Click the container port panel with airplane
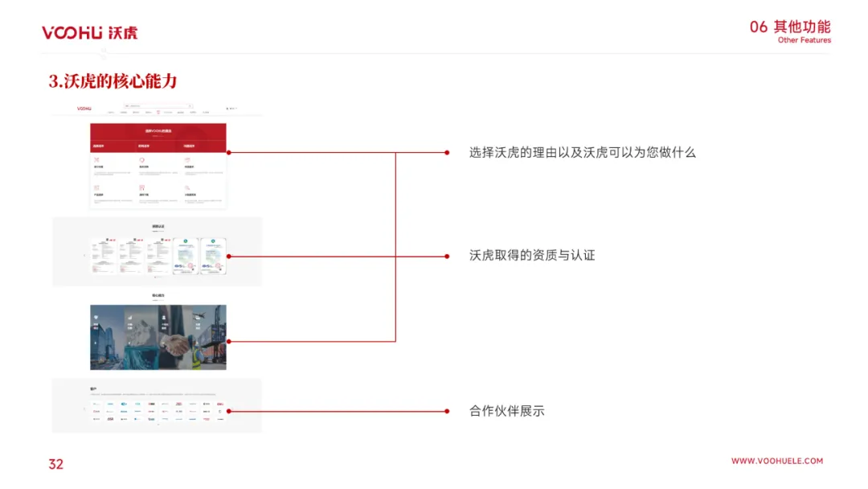This screenshot has width=868, height=489. [x=209, y=337]
